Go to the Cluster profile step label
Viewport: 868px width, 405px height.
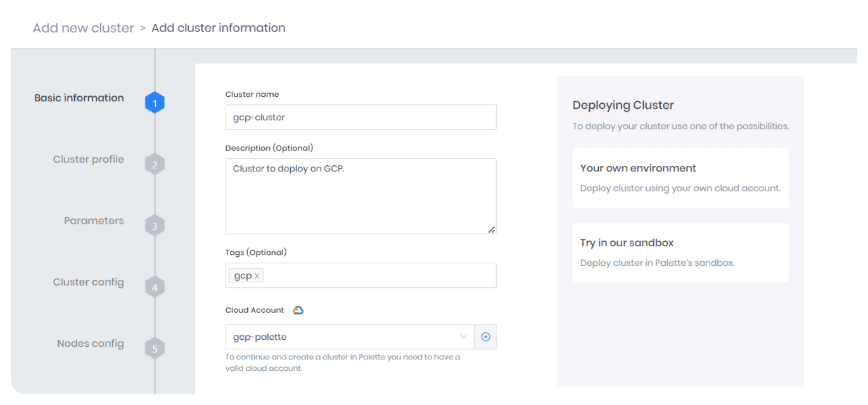pos(88,159)
